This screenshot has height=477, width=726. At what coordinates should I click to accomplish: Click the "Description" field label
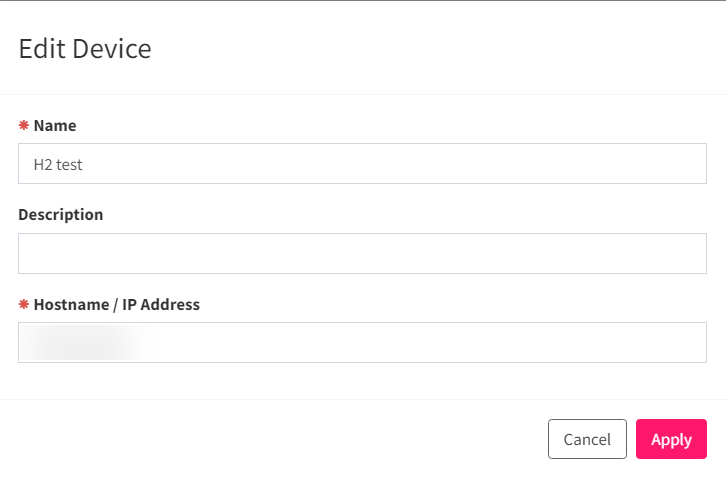60,215
